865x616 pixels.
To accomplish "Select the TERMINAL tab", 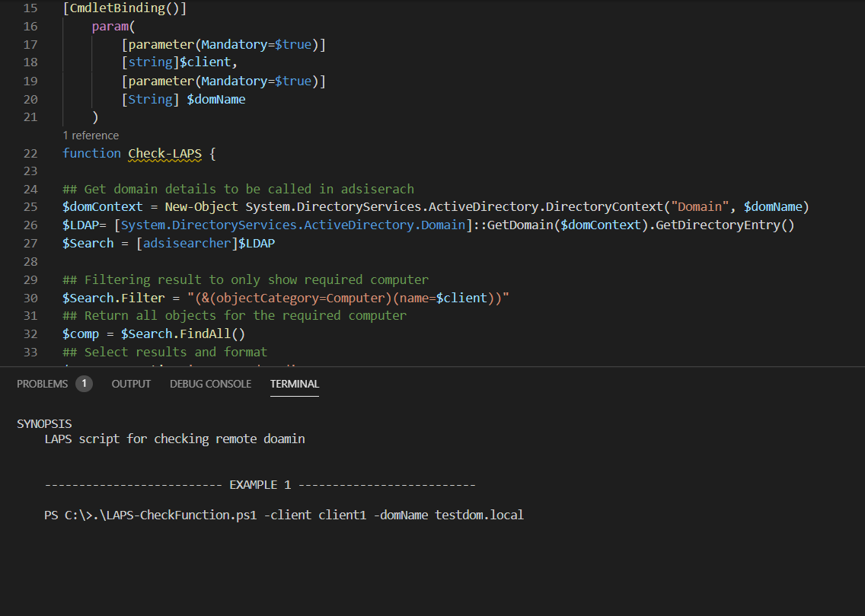I will [295, 384].
